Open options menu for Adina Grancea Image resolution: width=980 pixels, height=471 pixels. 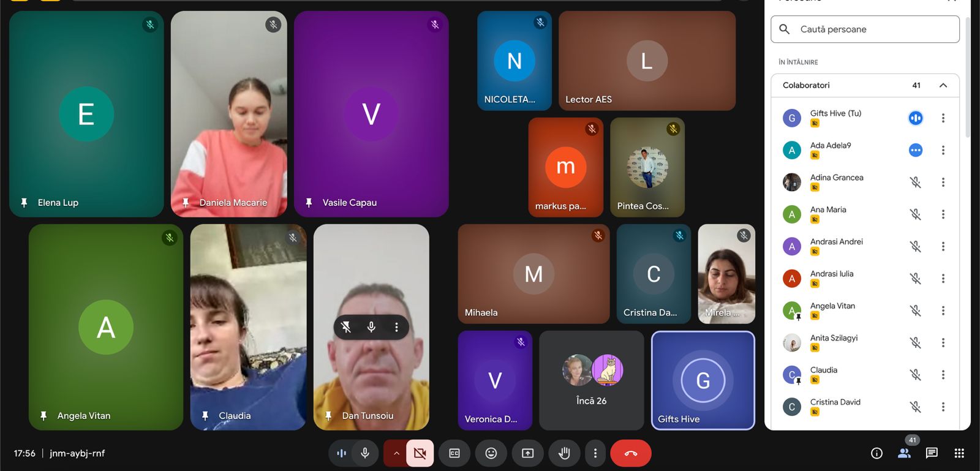pos(943,182)
